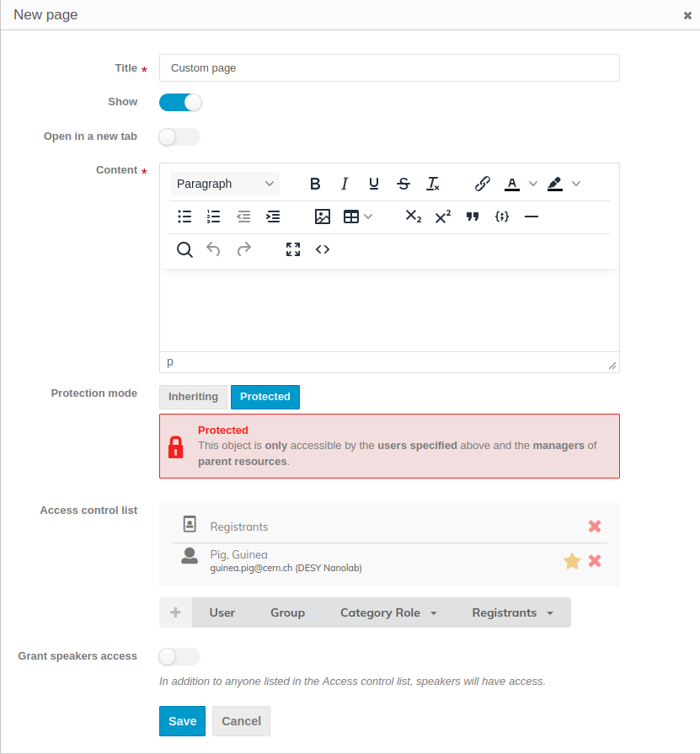Remove Registrants from access list
The height and width of the screenshot is (754, 700).
click(595, 526)
